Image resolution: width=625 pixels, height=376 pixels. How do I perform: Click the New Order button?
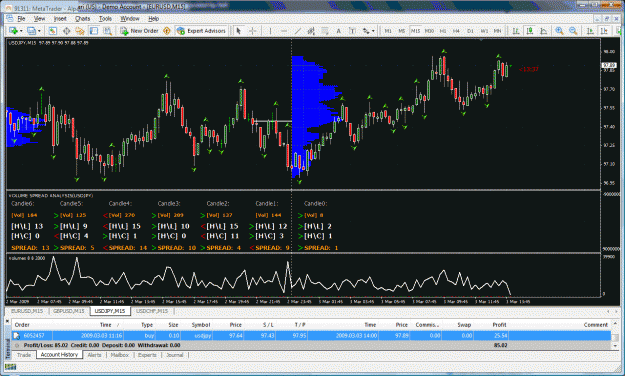(139, 31)
